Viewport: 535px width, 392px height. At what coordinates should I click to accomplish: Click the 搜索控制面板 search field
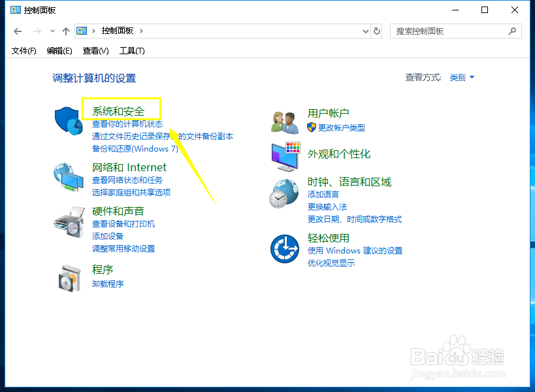(x=455, y=31)
